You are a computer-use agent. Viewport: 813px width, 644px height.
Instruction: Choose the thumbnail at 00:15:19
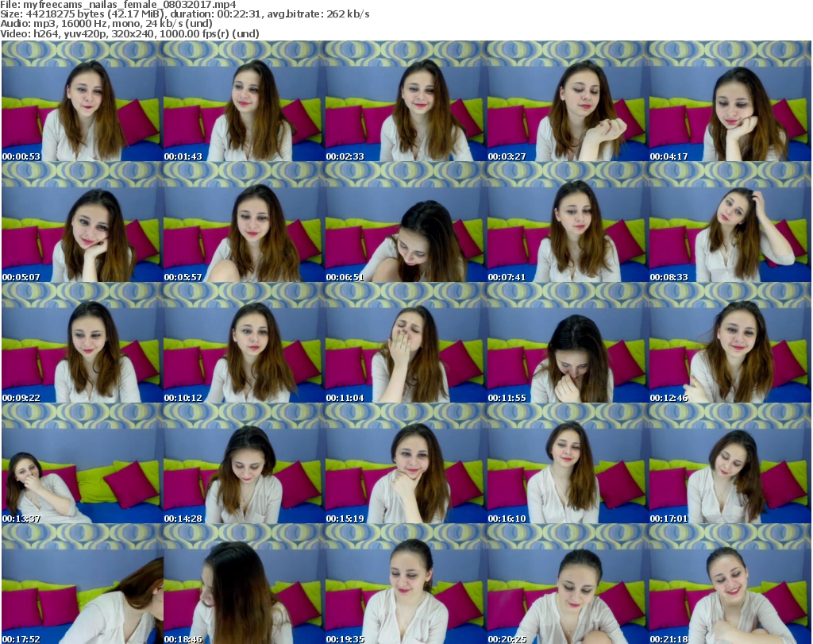406,464
